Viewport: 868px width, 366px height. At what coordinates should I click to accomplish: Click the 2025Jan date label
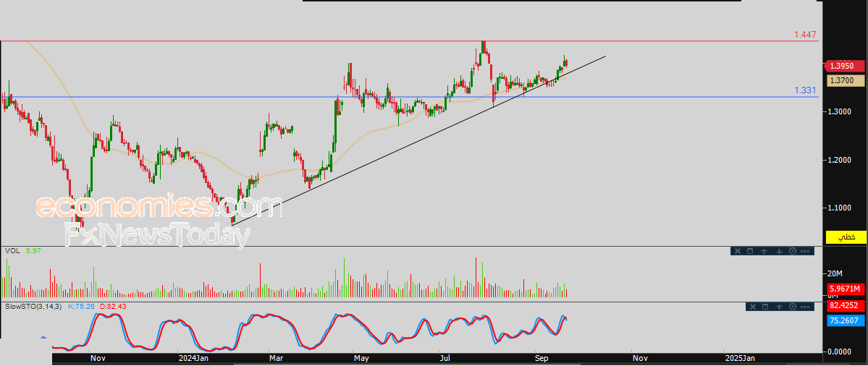pos(738,358)
